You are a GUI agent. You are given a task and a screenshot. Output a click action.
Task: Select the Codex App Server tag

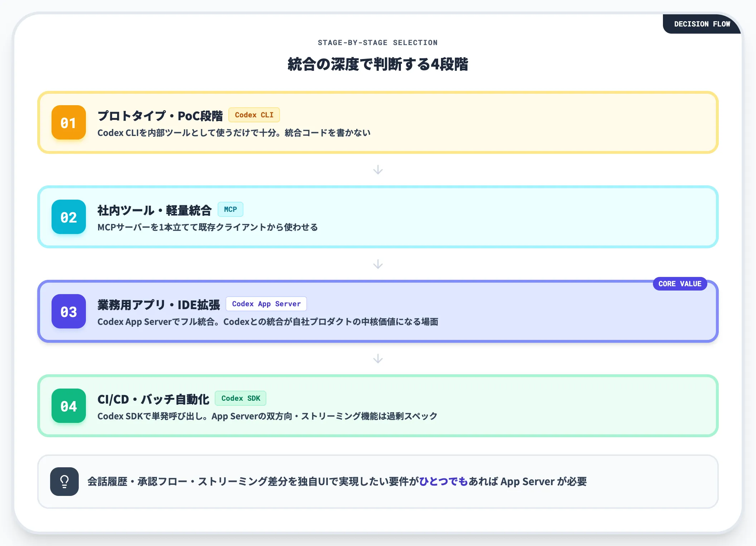[x=266, y=304]
